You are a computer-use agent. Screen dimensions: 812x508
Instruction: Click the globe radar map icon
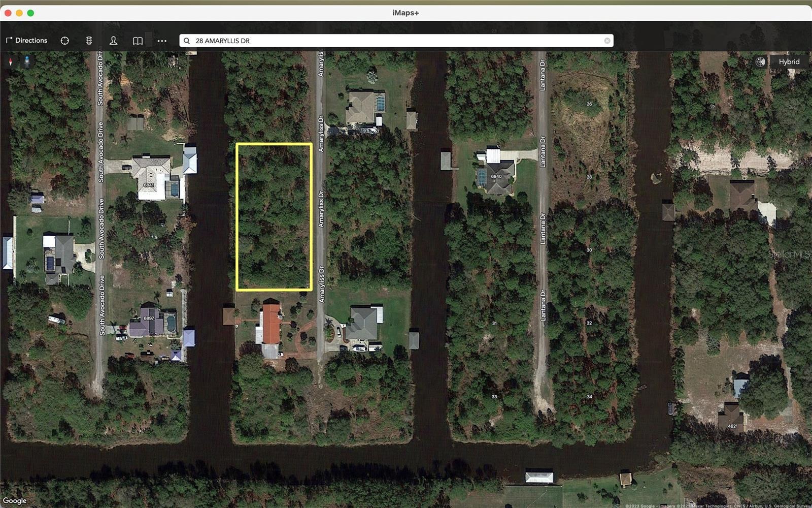pyautogui.click(x=760, y=61)
